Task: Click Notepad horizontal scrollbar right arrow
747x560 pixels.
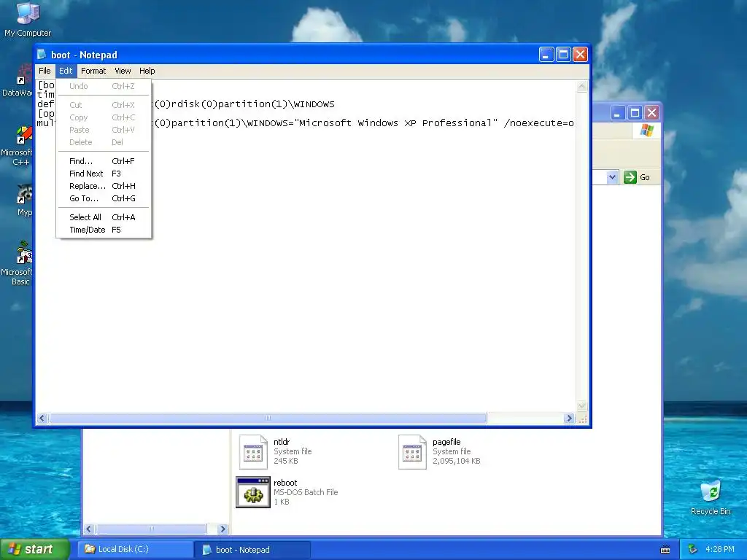Action: click(x=569, y=418)
